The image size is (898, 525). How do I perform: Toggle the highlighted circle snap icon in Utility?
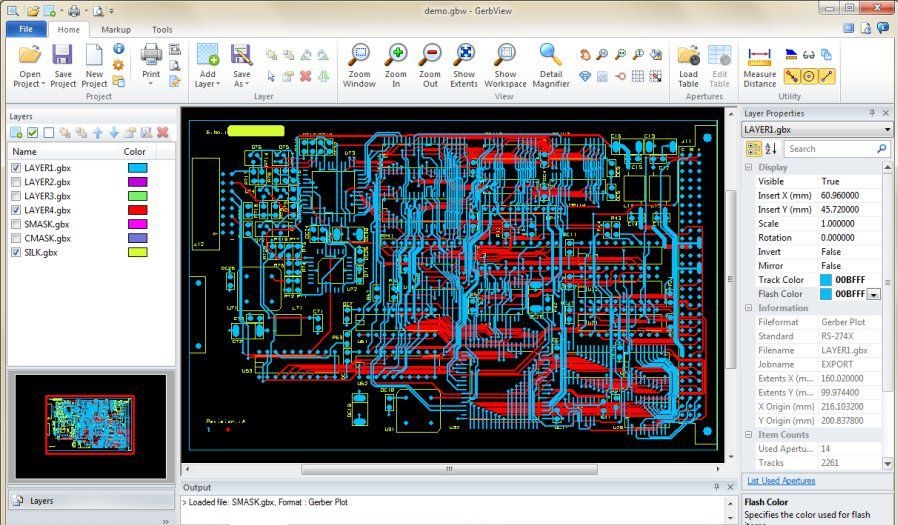coord(809,76)
